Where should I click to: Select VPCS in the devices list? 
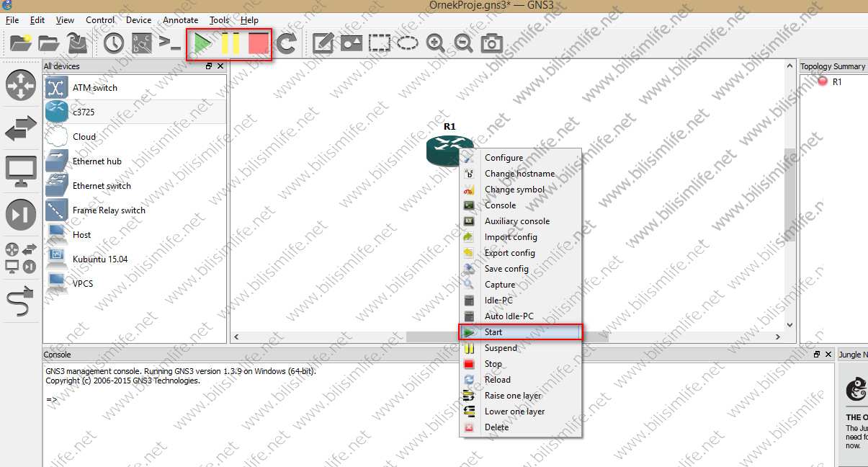pyautogui.click(x=135, y=284)
